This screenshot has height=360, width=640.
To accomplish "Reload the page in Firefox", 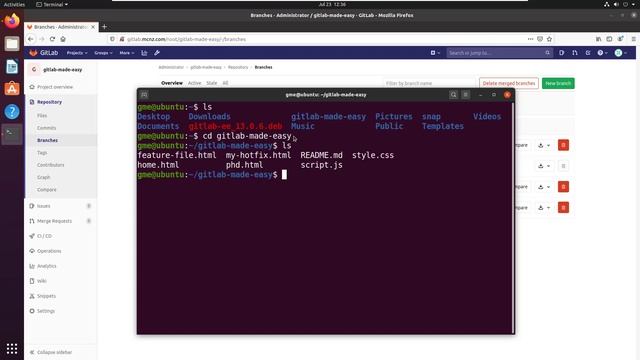I will (52, 39).
